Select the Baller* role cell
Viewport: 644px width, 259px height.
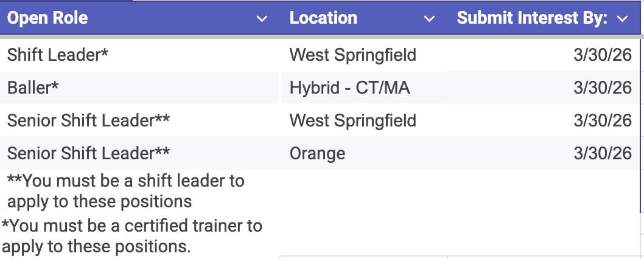click(x=33, y=88)
